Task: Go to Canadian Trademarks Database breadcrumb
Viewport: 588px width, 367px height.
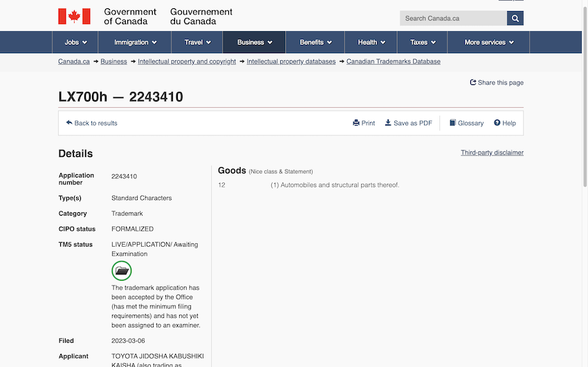Action: pos(393,62)
